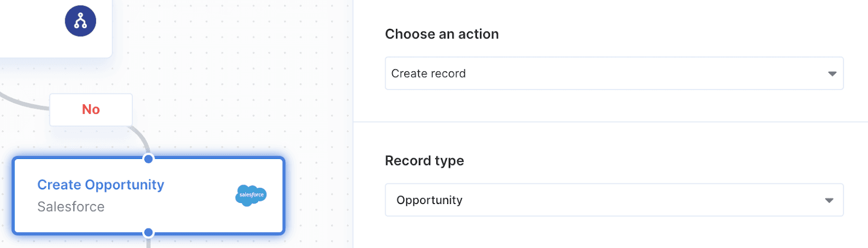Click curved connector between No and node
The width and height of the screenshot is (868, 248).
coord(143,138)
